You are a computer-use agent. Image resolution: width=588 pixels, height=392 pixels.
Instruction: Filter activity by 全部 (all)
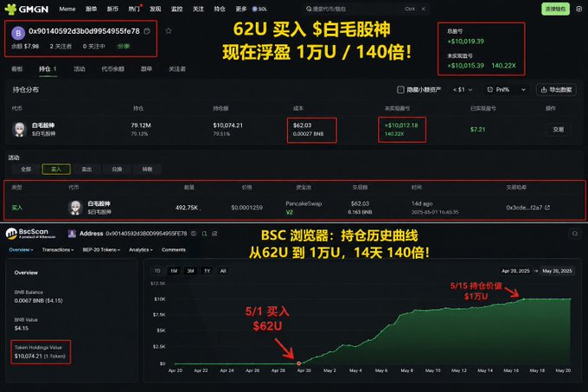click(x=26, y=170)
